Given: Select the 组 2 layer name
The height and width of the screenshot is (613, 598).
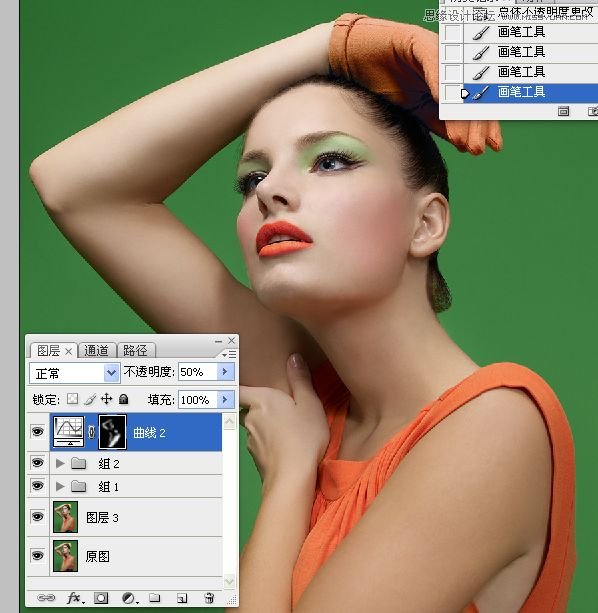Looking at the screenshot, I should pyautogui.click(x=109, y=464).
